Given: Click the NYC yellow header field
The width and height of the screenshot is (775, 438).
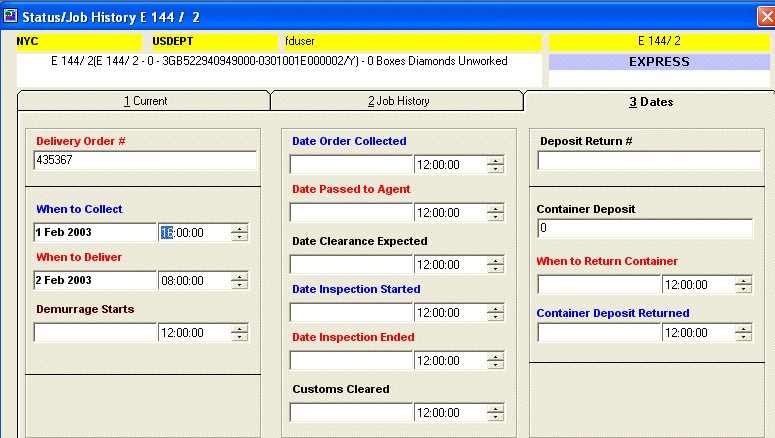Looking at the screenshot, I should (79, 42).
